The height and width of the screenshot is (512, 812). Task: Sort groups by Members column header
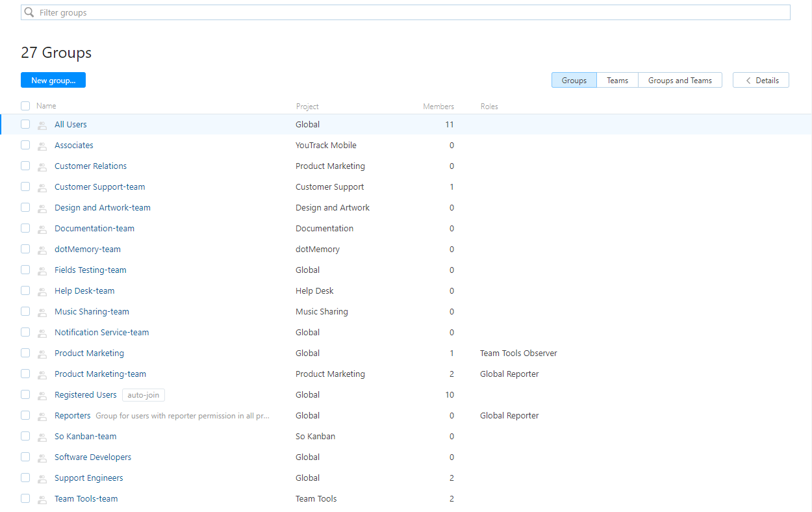[x=438, y=107]
